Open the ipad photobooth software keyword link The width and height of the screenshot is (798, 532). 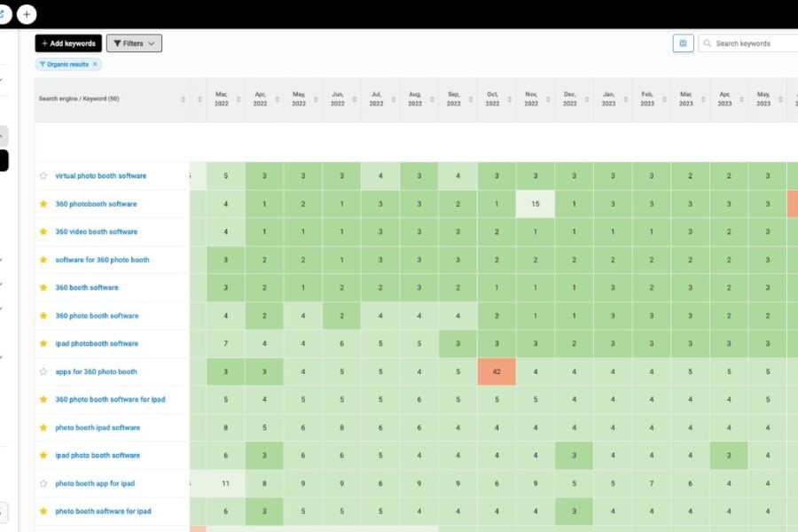click(96, 344)
